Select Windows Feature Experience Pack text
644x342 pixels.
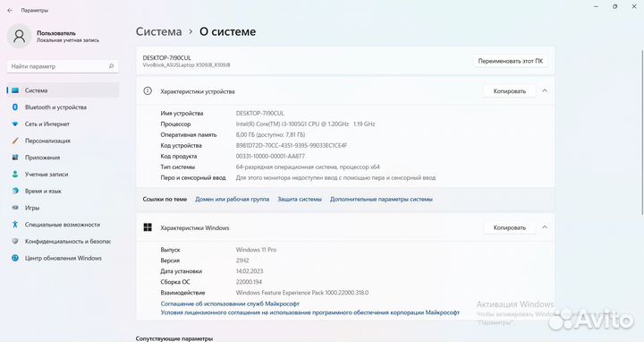(302, 293)
